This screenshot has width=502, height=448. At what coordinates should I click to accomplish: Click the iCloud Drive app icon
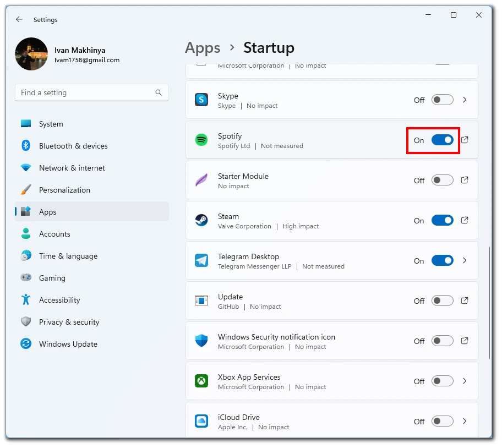201,421
